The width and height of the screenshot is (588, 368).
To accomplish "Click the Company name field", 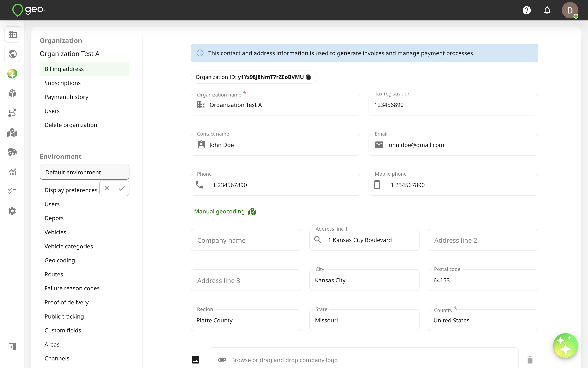I will pos(246,240).
